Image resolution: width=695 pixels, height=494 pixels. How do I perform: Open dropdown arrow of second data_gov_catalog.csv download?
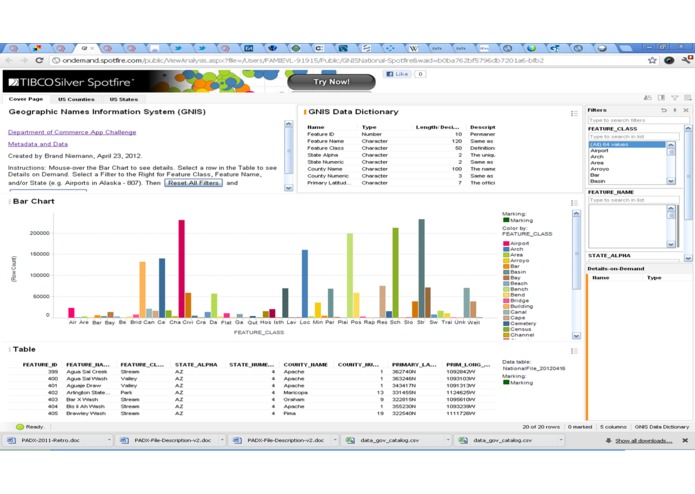pos(561,440)
